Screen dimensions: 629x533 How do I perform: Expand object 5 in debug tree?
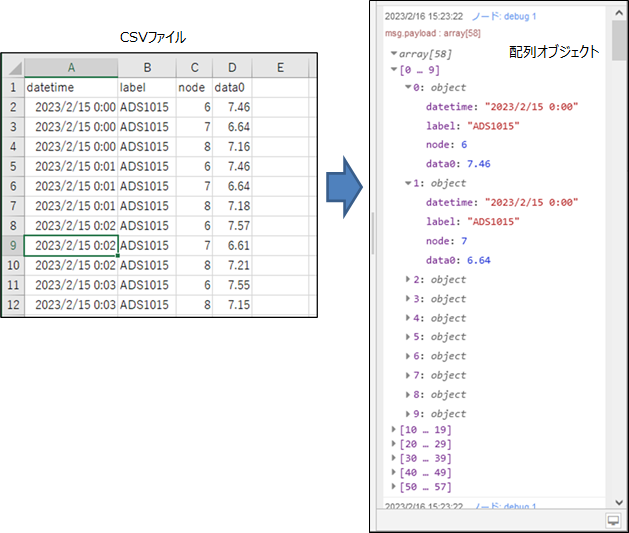[407, 337]
